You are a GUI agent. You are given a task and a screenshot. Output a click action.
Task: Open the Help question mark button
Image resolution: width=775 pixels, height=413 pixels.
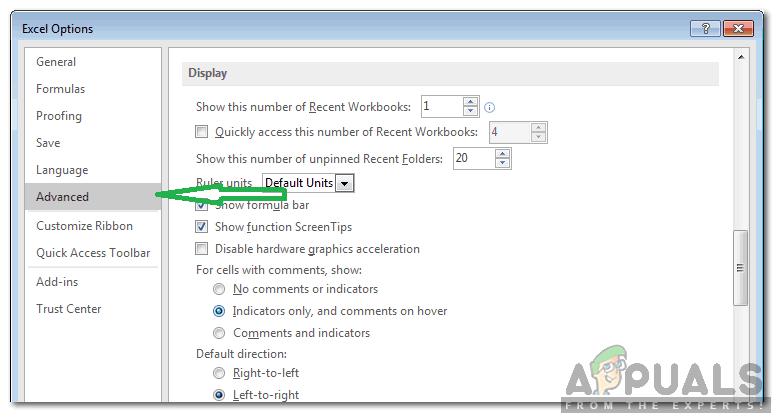tap(705, 28)
